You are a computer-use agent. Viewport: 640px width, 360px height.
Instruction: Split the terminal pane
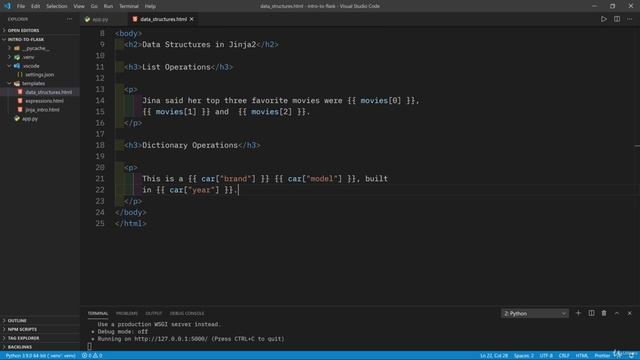click(x=591, y=313)
